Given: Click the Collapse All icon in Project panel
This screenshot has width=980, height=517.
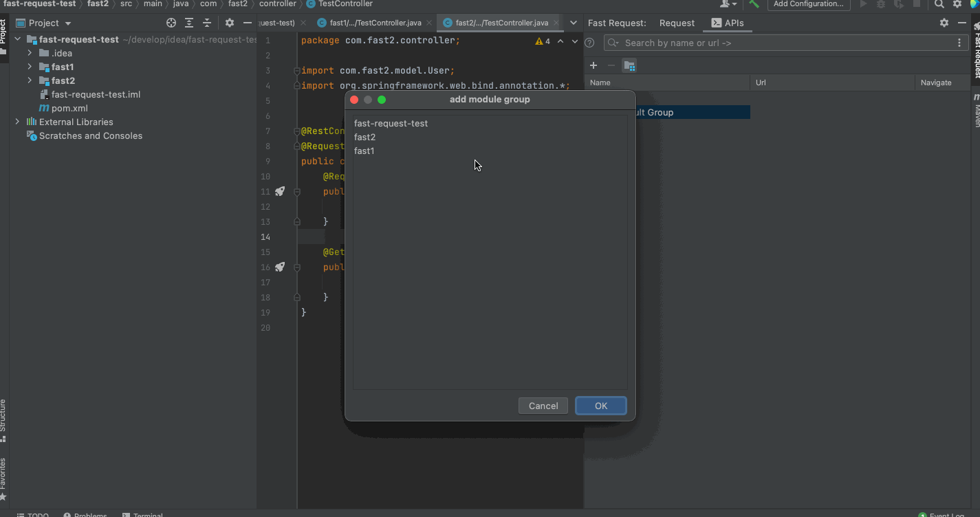Looking at the screenshot, I should click(207, 23).
